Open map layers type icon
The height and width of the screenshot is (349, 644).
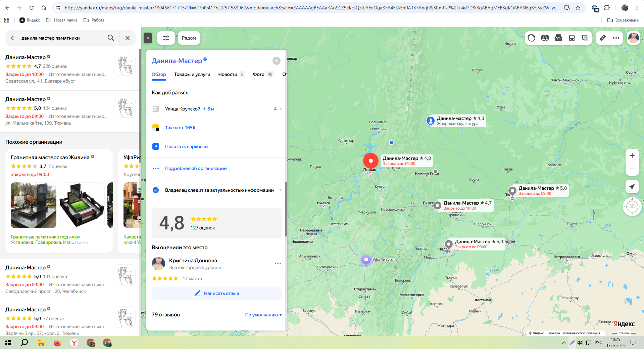point(585,38)
